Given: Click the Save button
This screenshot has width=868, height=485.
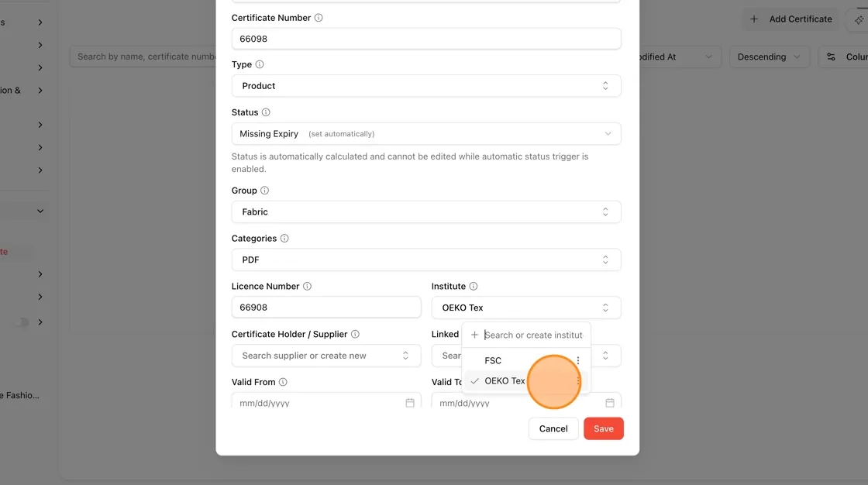Looking at the screenshot, I should (604, 428).
